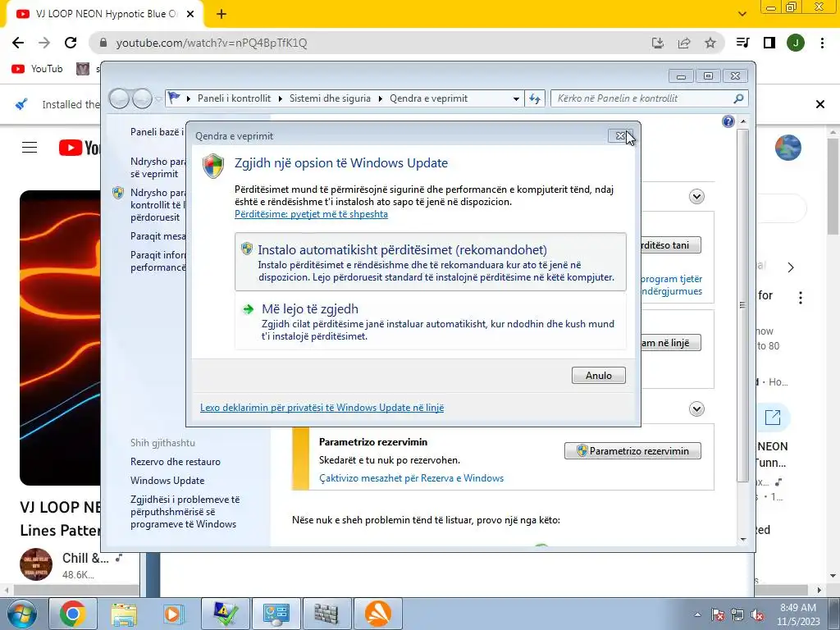Click the Control Panel taskbar icon
Image resolution: width=840 pixels, height=630 pixels.
[276, 614]
